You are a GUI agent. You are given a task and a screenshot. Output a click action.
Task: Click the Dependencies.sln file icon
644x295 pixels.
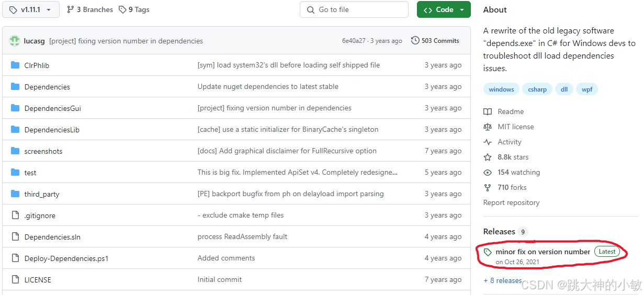[15, 237]
